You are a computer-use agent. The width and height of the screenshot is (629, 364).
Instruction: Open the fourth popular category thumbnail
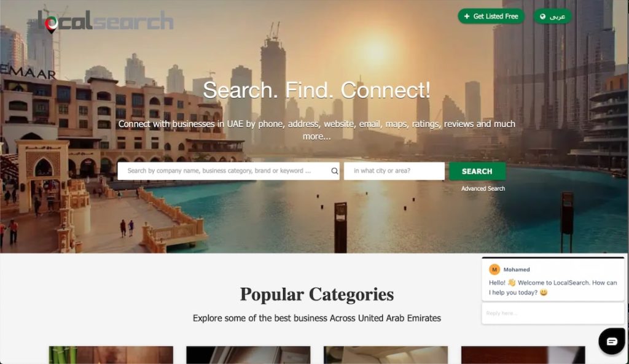click(523, 355)
